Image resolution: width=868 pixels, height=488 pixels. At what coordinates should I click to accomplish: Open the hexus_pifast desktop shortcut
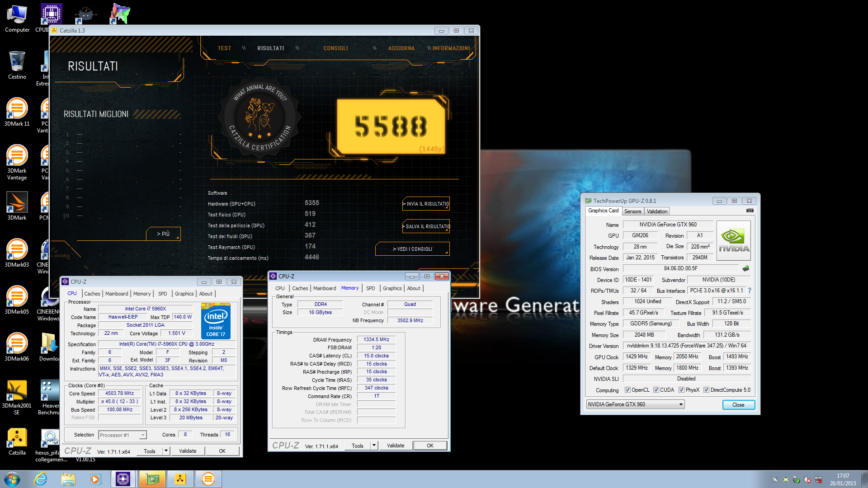point(50,445)
